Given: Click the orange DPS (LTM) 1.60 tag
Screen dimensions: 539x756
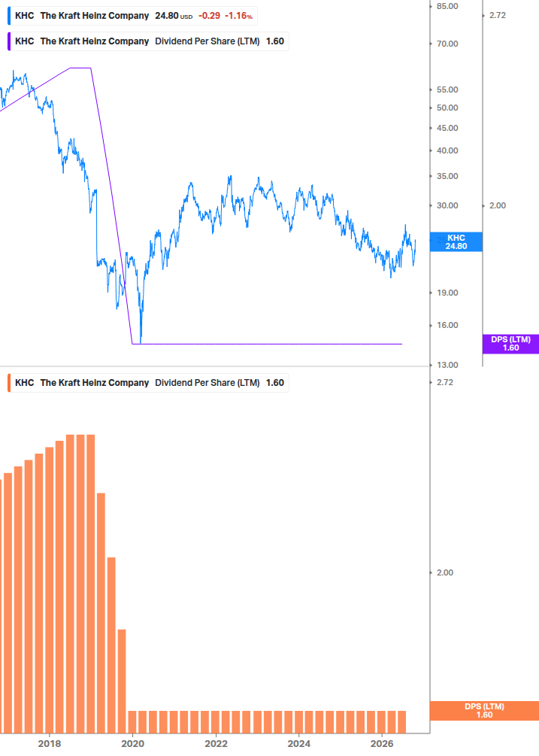Looking at the screenshot, I should tap(484, 711).
